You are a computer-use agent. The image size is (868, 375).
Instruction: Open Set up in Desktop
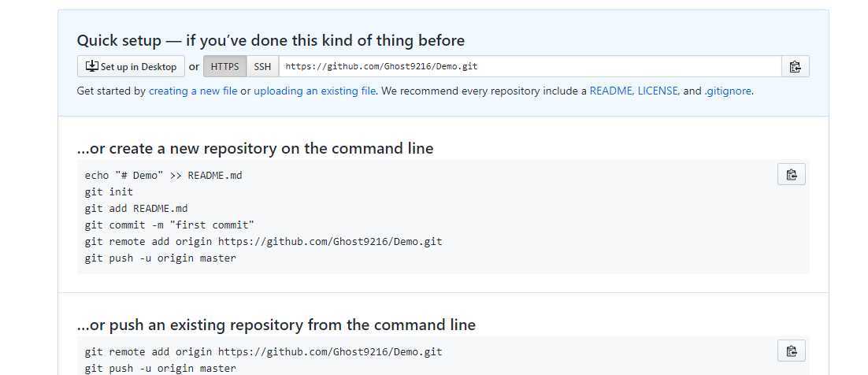click(x=131, y=66)
